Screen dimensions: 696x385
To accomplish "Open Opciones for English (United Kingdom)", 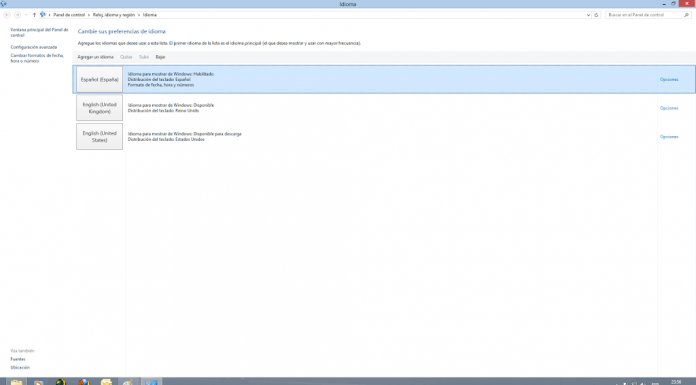I will 669,108.
